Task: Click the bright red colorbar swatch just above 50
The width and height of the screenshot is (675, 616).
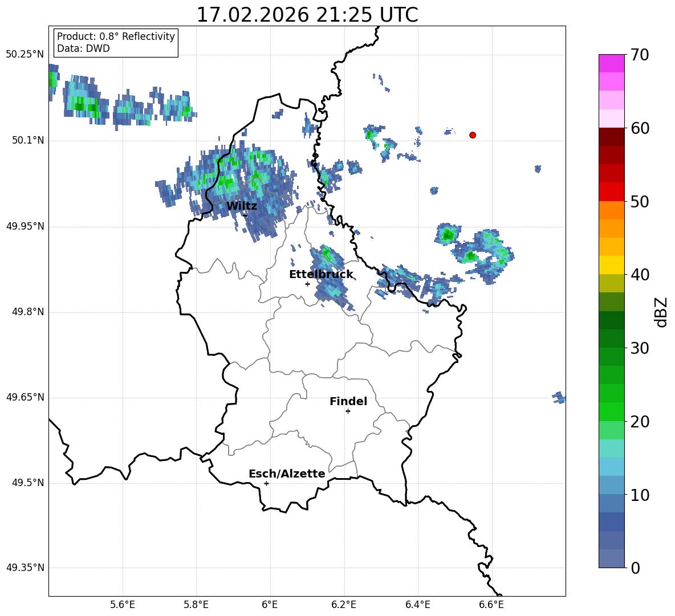Action: [x=611, y=191]
